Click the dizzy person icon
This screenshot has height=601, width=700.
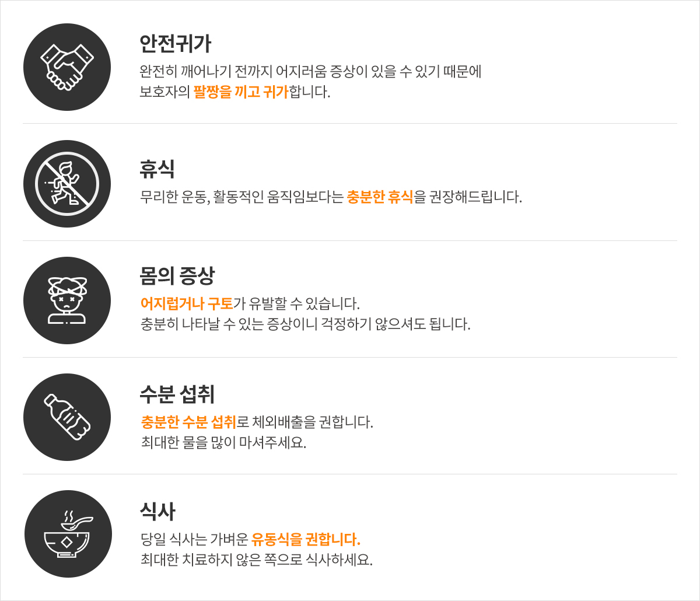[67, 300]
